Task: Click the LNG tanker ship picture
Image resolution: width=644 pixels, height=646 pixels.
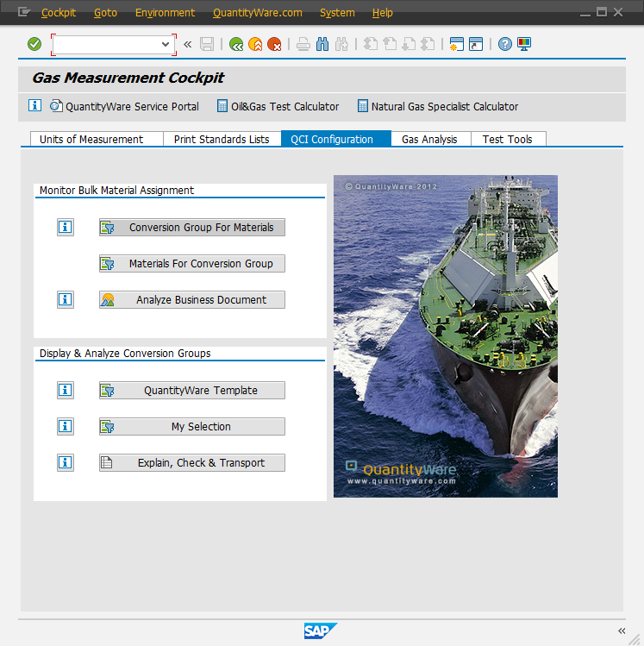Action: point(446,336)
